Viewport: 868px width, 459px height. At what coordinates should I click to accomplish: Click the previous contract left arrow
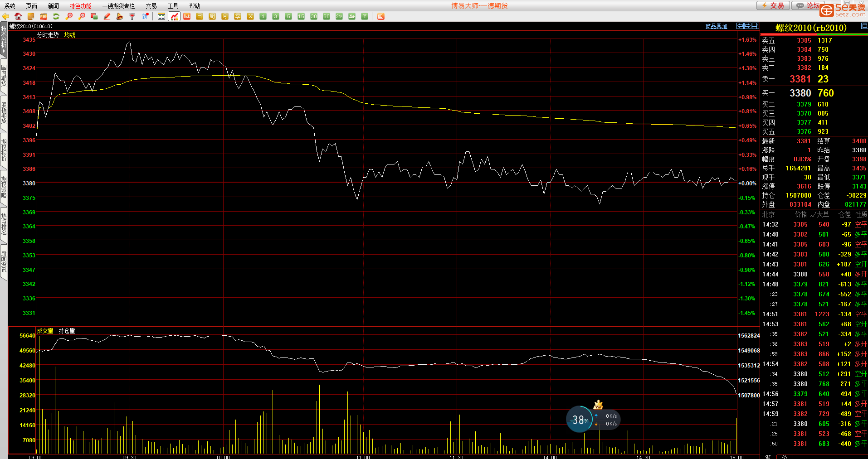tap(740, 26)
